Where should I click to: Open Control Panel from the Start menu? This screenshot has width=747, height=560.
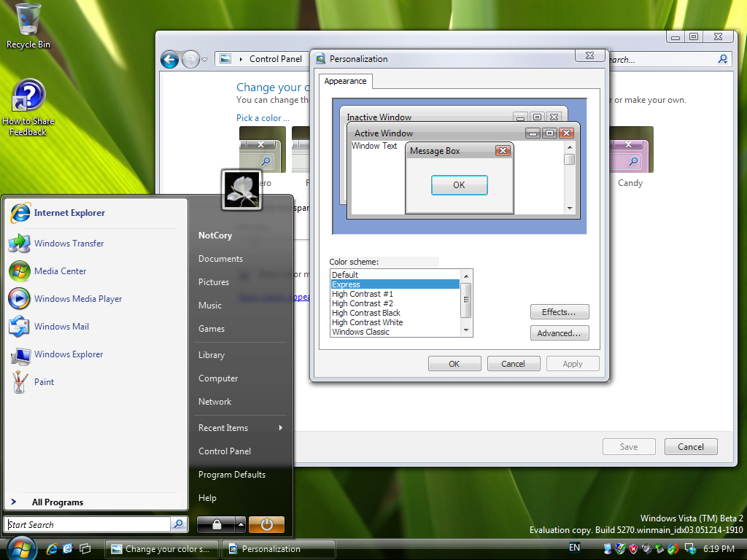point(225,451)
